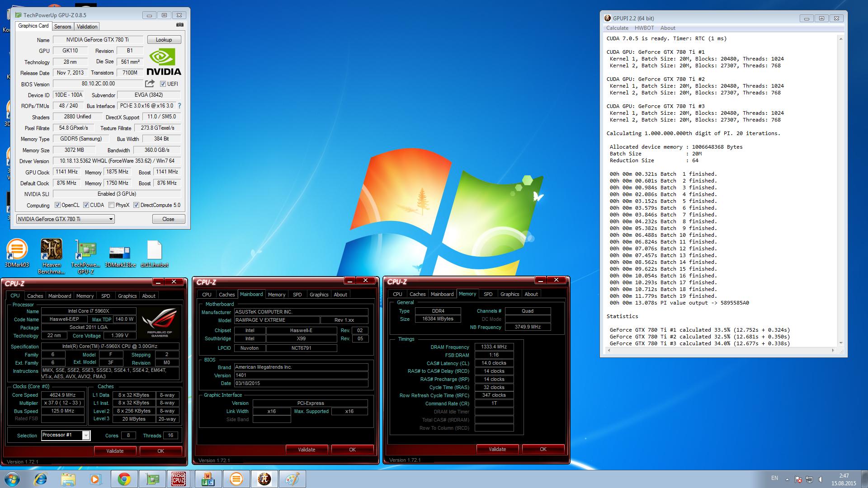
Task: Click GPUPI vertical scrollbar up arrow
Action: click(840, 39)
